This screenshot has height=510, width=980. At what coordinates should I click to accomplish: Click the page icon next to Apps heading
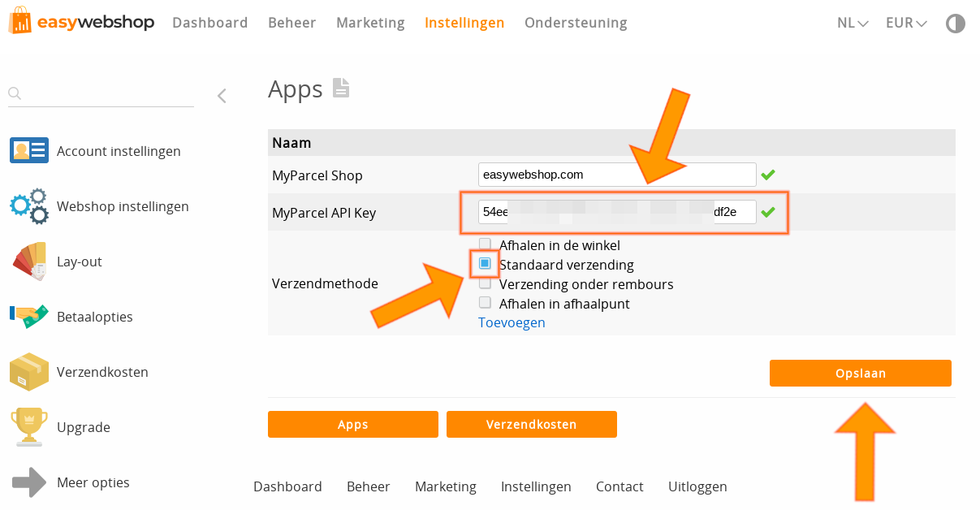tap(340, 88)
